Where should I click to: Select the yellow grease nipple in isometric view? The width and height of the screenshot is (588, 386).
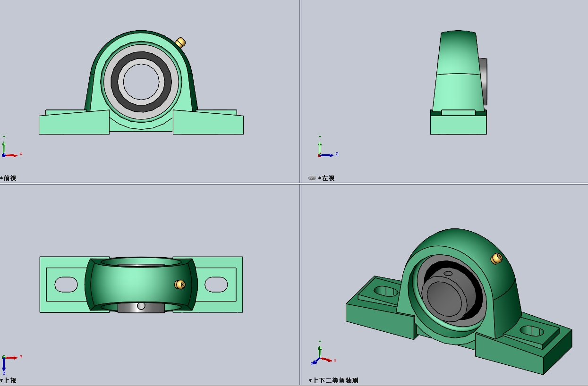(x=496, y=258)
